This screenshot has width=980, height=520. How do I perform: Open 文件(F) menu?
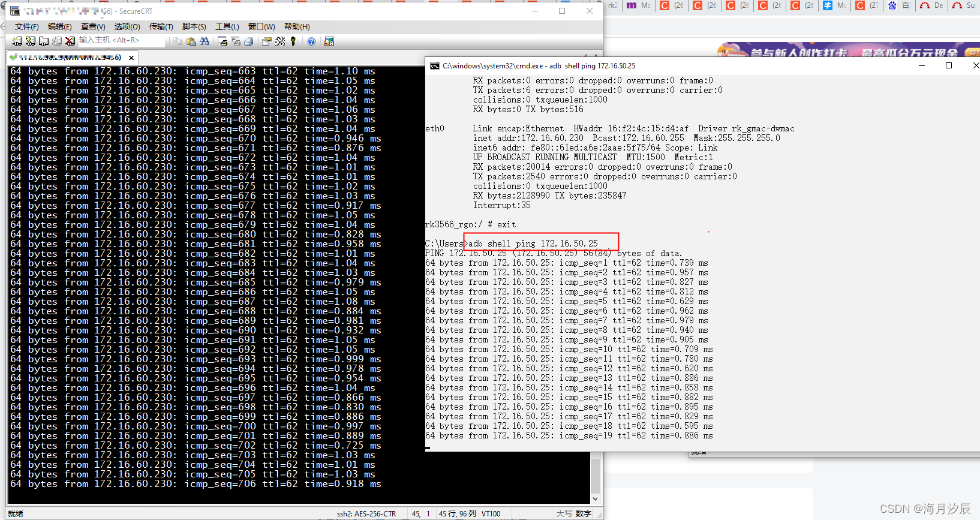27,26
